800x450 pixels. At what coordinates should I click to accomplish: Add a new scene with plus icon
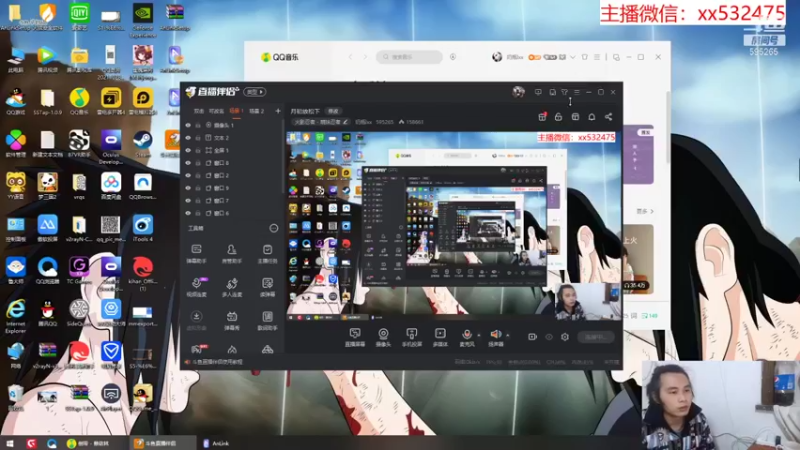point(278,111)
